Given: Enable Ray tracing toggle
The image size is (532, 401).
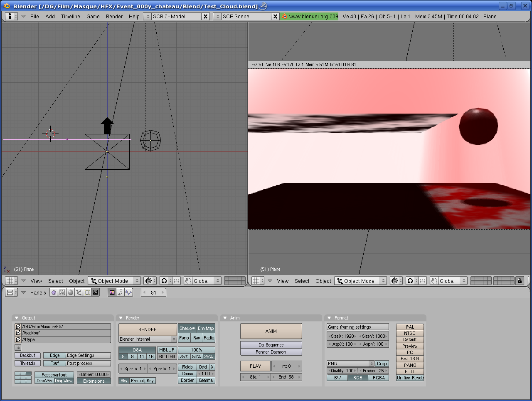Looking at the screenshot, I should 197,338.
